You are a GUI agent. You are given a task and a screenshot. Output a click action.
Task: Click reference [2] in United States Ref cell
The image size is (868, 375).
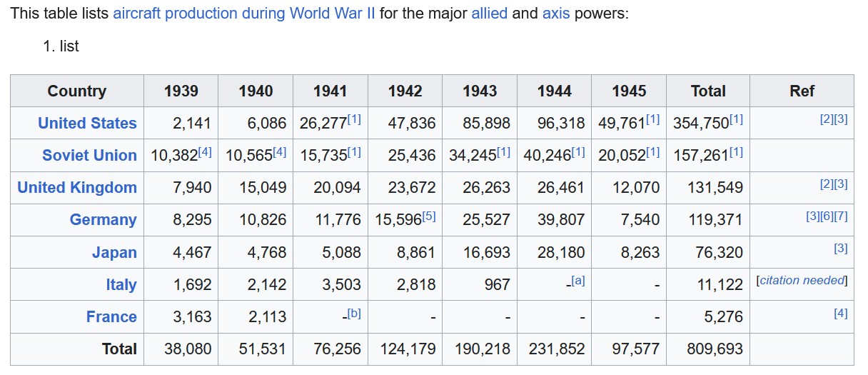(x=827, y=119)
